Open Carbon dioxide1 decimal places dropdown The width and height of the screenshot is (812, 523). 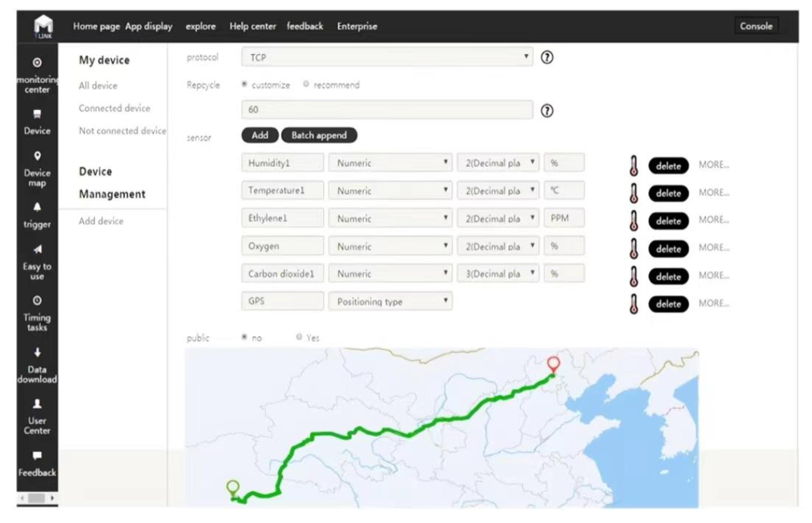(498, 273)
